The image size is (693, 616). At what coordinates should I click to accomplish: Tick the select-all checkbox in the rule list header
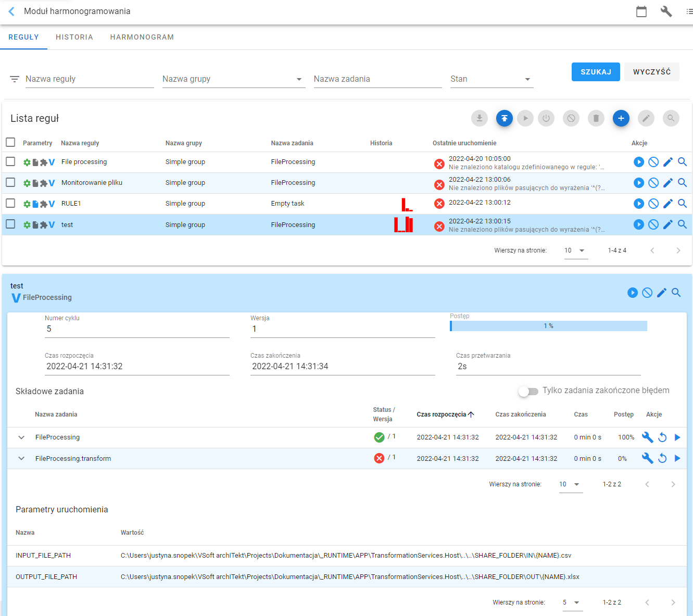coord(10,142)
